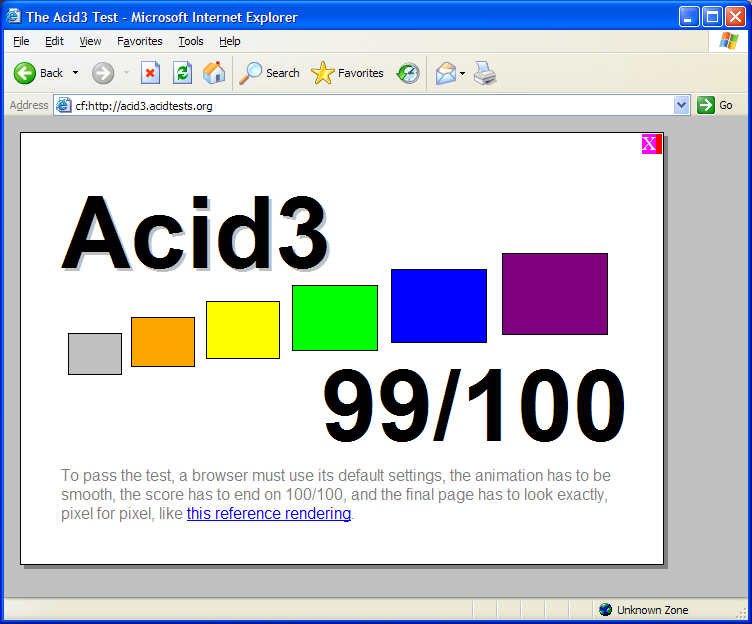Print the page with the printer icon

click(485, 73)
